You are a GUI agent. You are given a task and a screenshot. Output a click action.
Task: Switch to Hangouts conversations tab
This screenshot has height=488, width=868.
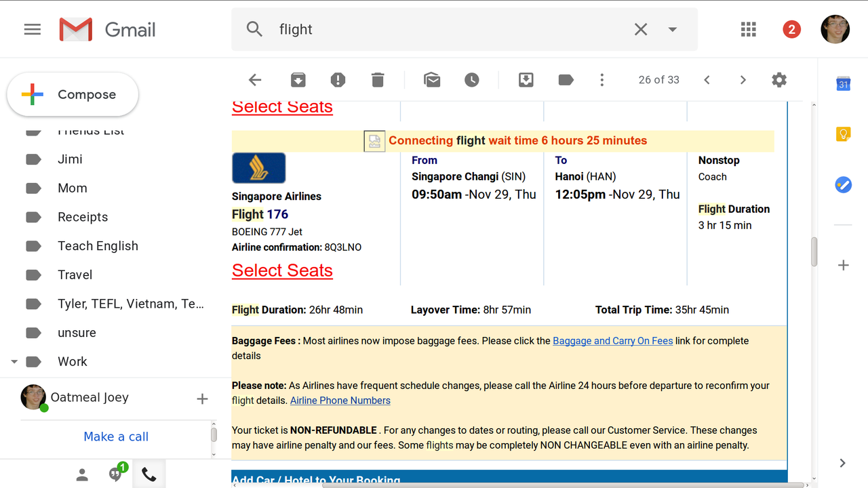[x=116, y=474]
